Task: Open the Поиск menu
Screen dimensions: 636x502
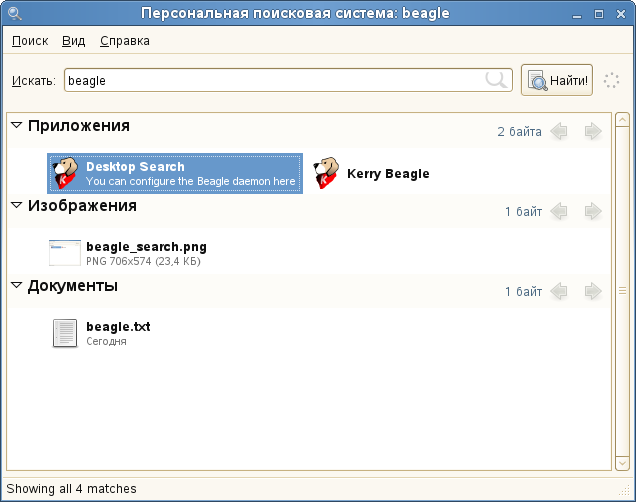Action: click(x=30, y=41)
